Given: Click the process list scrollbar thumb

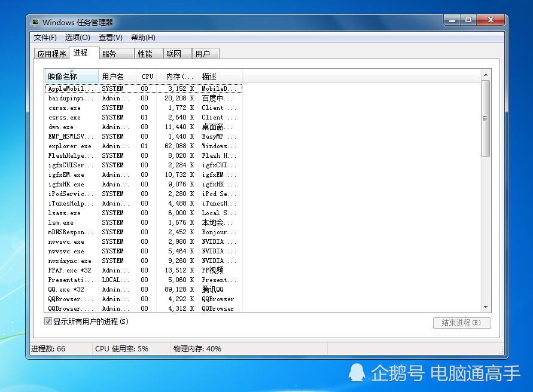Looking at the screenshot, I should tap(486, 118).
